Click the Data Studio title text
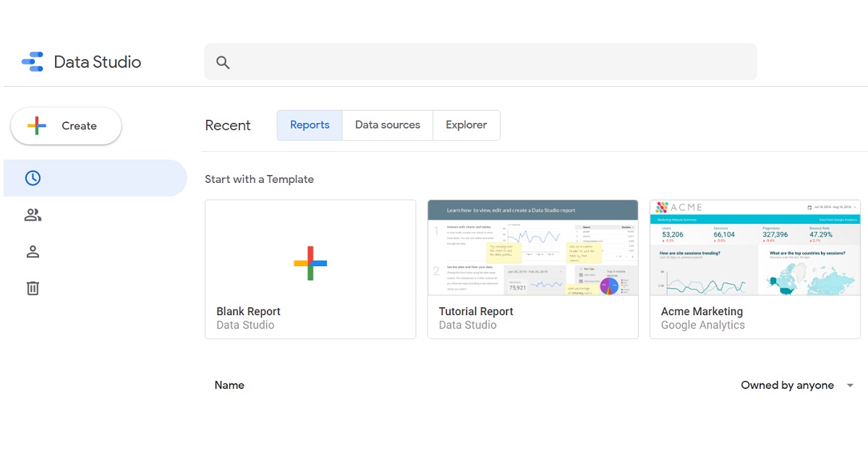 pos(98,62)
